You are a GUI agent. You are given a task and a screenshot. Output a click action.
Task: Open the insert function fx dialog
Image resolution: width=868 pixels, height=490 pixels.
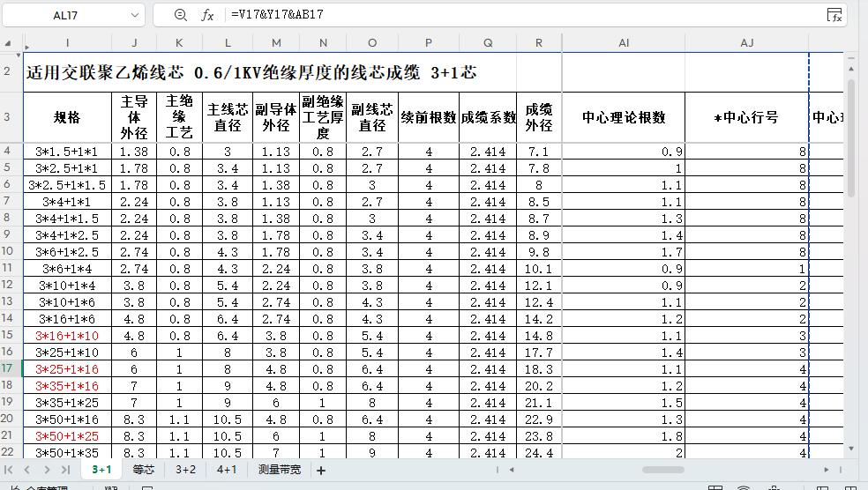208,15
